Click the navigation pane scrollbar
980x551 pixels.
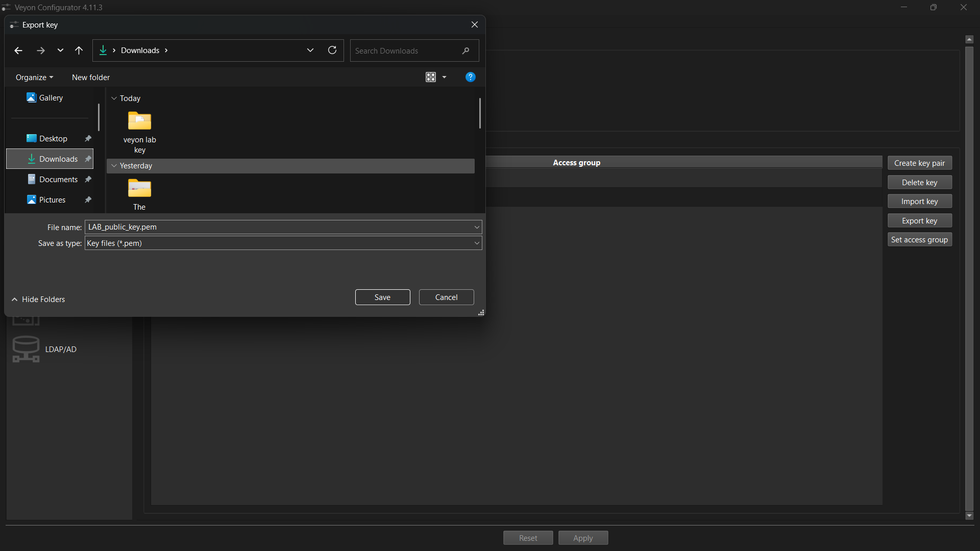click(x=99, y=118)
